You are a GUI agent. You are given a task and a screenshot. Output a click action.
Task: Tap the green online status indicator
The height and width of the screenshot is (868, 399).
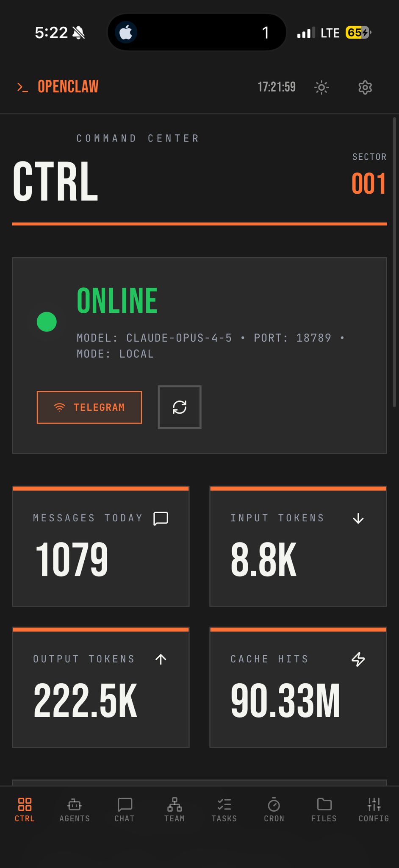click(x=47, y=322)
